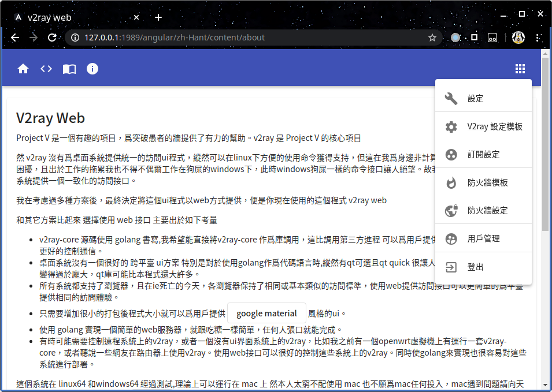This screenshot has height=392, width=552.
Task: Click the browser forward arrow
Action: pos(34,38)
